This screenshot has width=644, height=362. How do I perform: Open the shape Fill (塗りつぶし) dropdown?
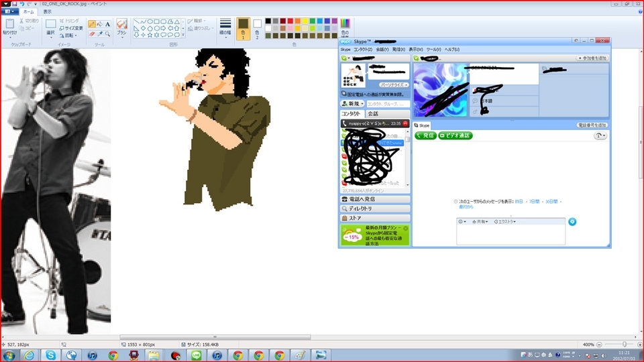coord(201,28)
